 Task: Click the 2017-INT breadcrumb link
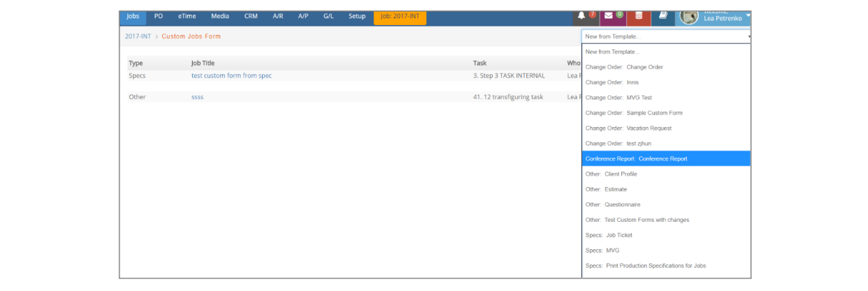(138, 36)
